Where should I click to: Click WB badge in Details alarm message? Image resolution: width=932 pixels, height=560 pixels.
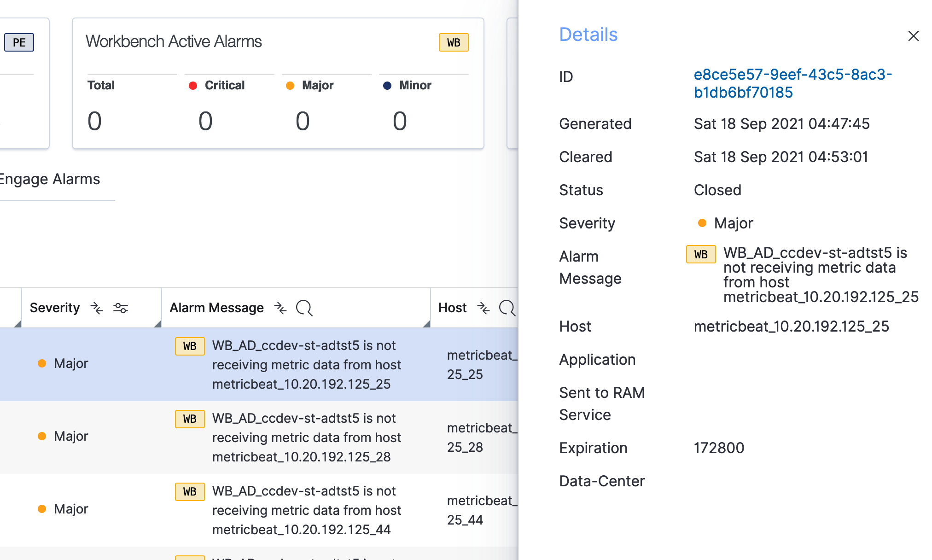tap(700, 254)
